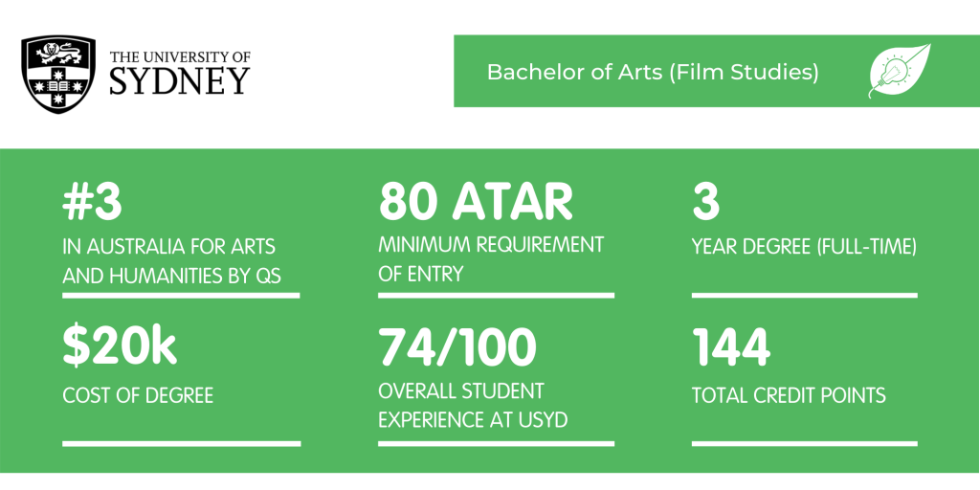Click the Year Degree (Full-Time) label
This screenshot has width=980, height=490.
point(804,247)
